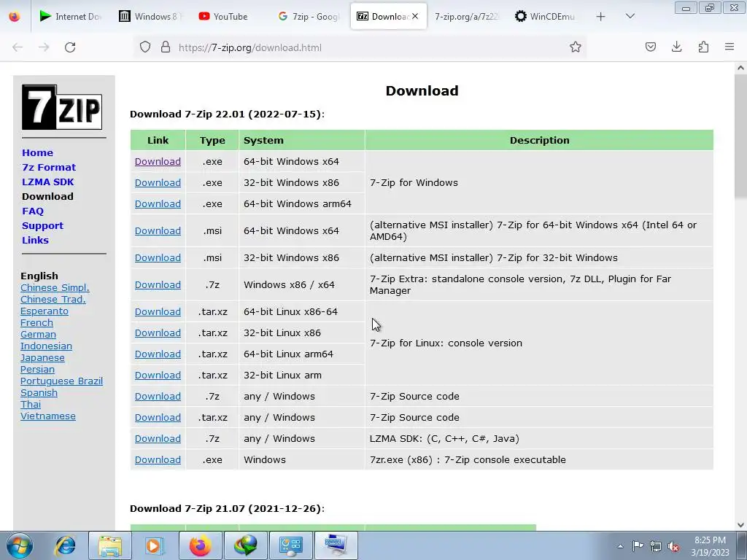Download the 7zr.exe console executable
The height and width of the screenshot is (560, 747).
pos(158,459)
